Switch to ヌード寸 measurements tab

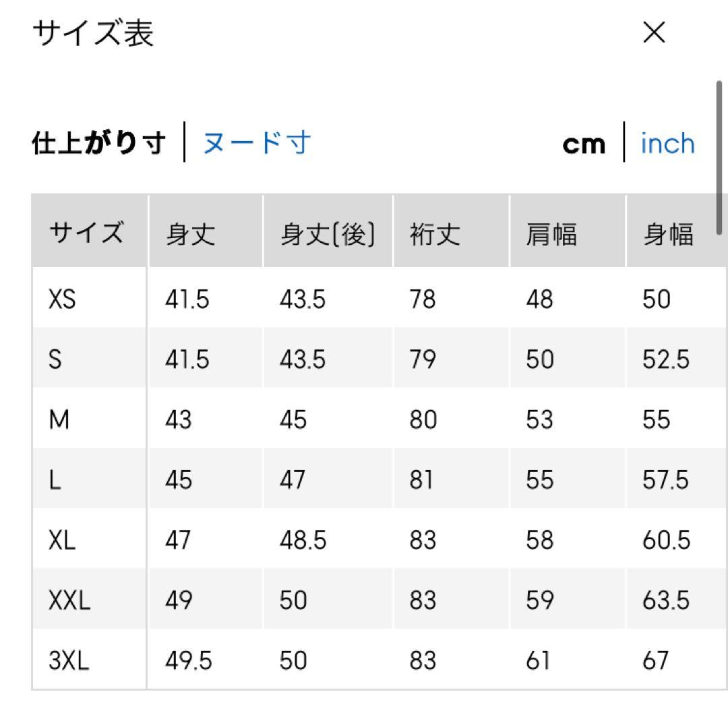click(x=257, y=143)
